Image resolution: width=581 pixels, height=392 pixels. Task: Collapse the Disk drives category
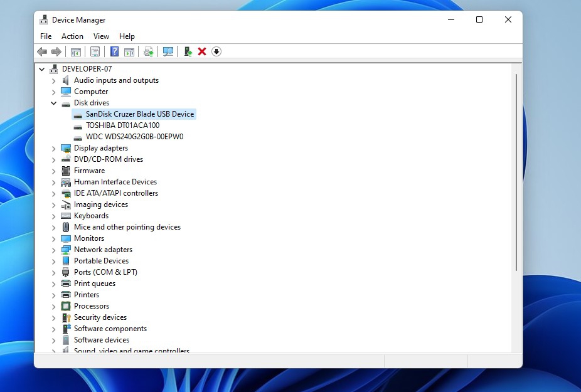(53, 103)
